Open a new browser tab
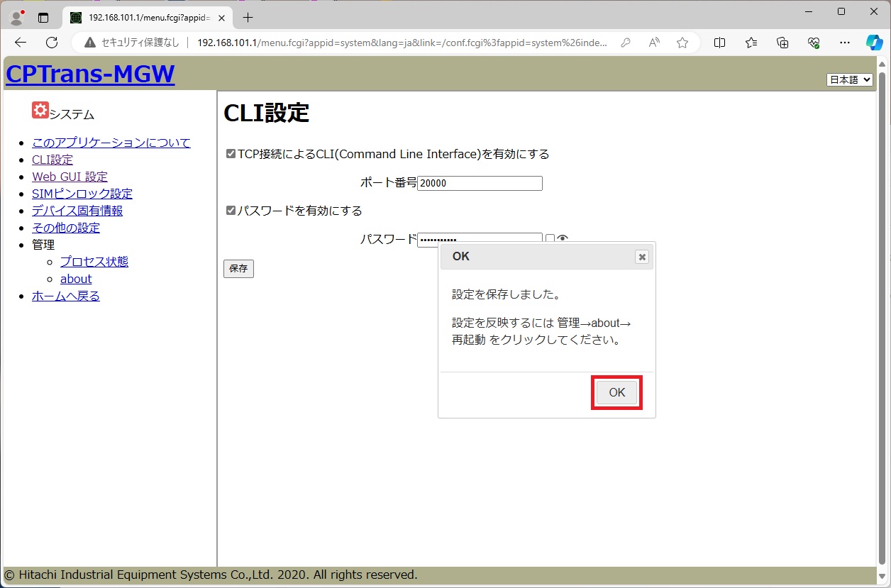This screenshot has width=891, height=588. coord(248,18)
